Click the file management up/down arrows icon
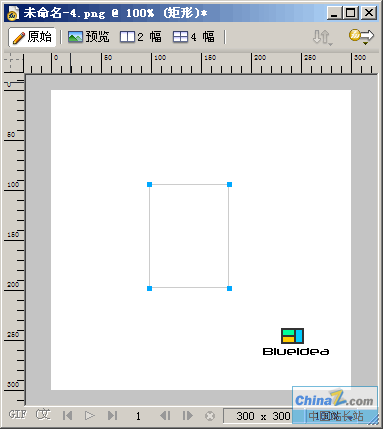This screenshot has width=383, height=429. [x=322, y=37]
